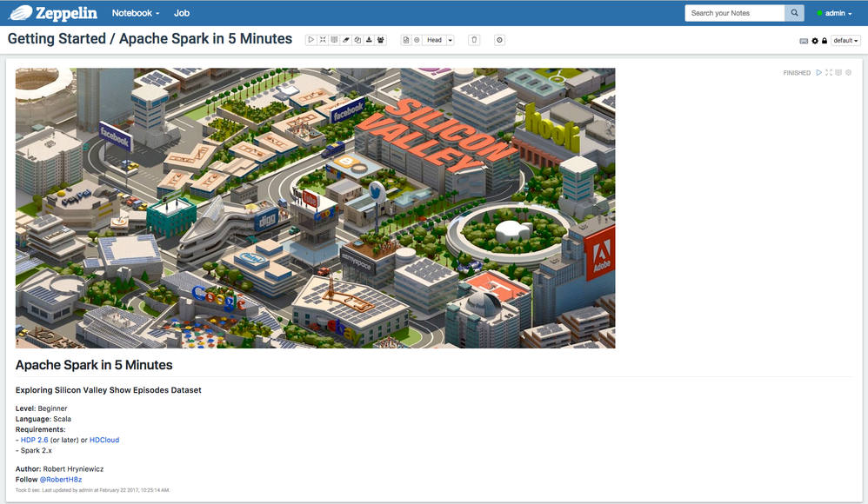Open interpreter binding gear icon
This screenshot has width=868, height=504.
tap(815, 41)
